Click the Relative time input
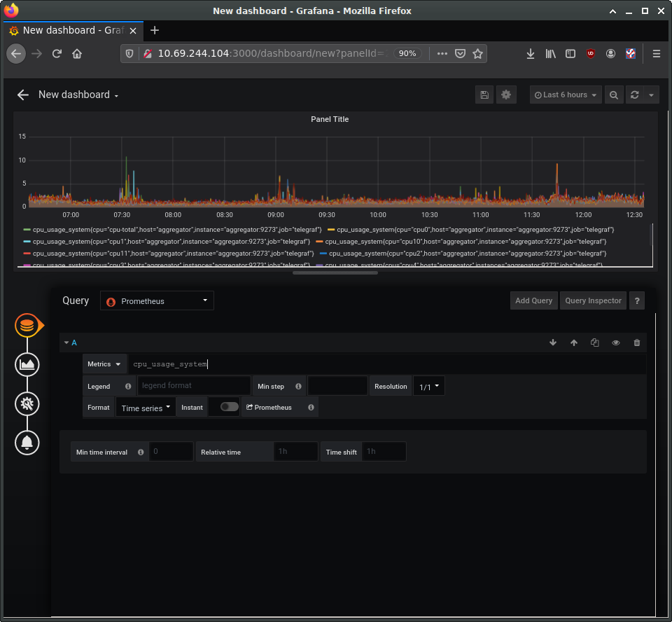672x622 pixels. 295,452
